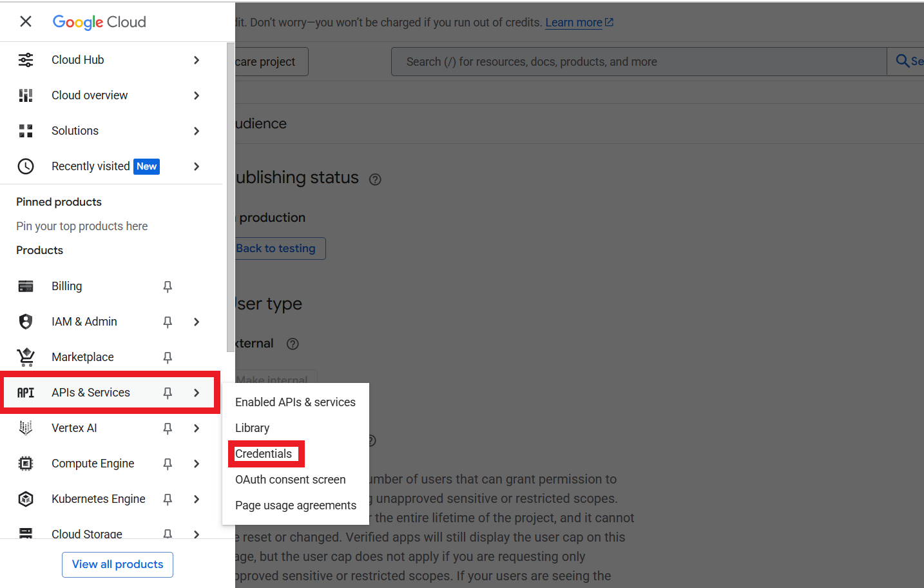Click the Recently visited clock icon

pyautogui.click(x=26, y=166)
